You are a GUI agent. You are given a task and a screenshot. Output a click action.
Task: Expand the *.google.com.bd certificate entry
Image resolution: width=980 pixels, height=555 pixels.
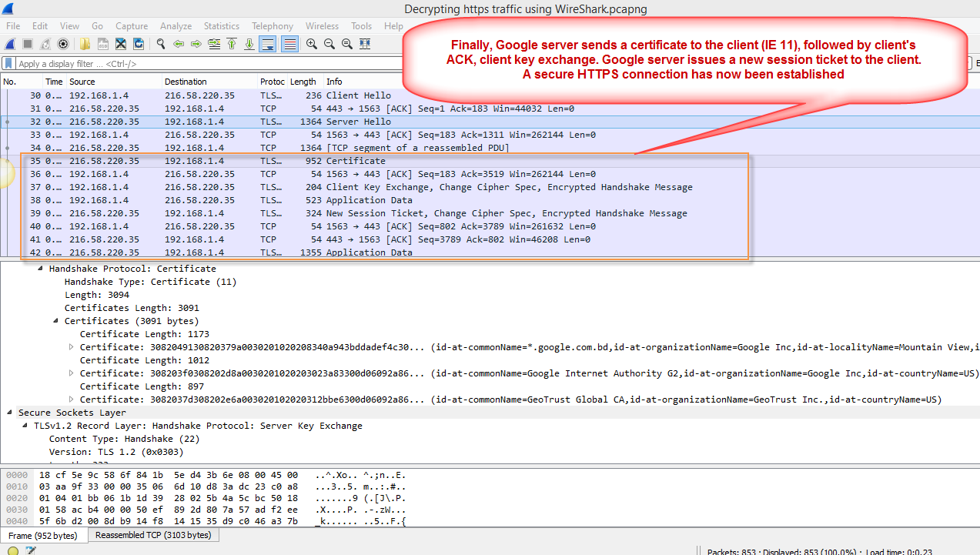click(71, 347)
